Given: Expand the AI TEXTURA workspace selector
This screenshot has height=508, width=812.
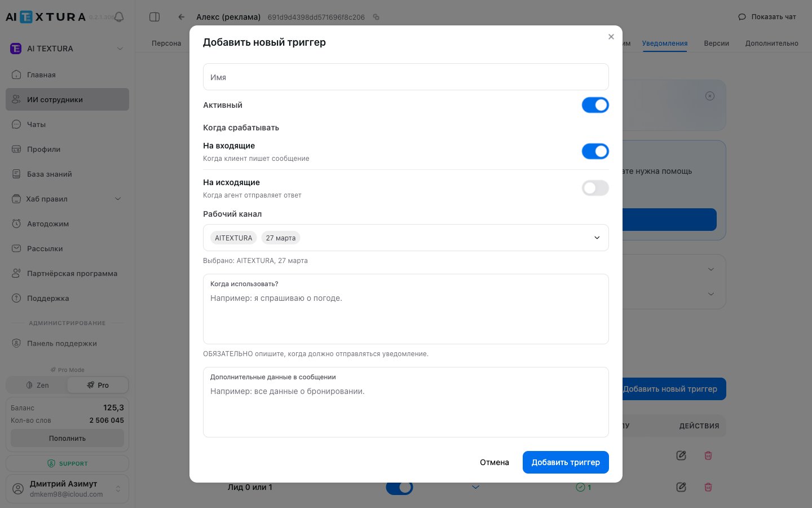Looking at the screenshot, I should [x=68, y=49].
